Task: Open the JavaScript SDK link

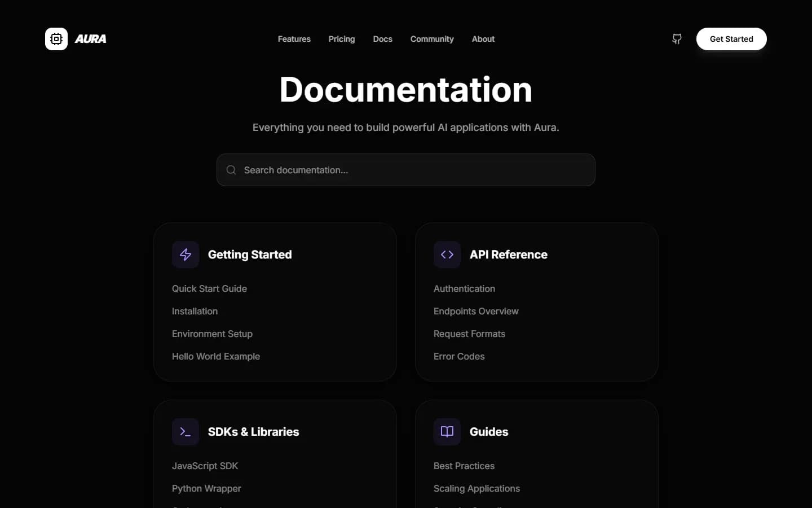Action: tap(205, 466)
